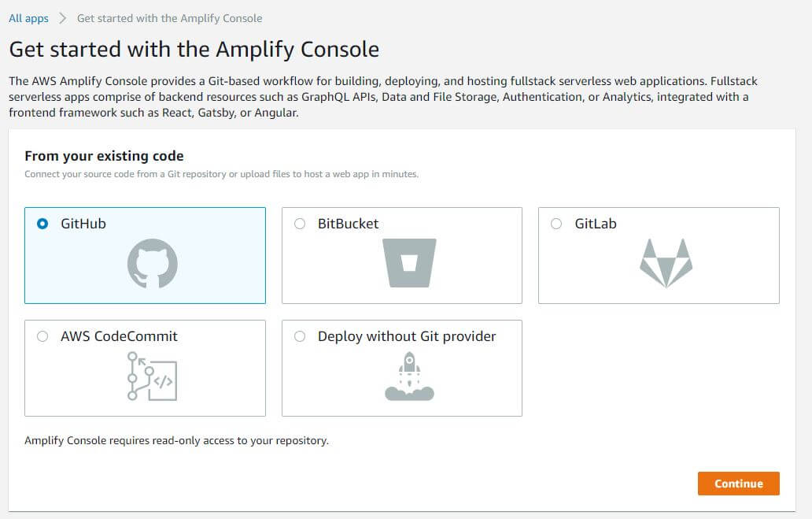Select the BitBucket provider card

pos(401,254)
